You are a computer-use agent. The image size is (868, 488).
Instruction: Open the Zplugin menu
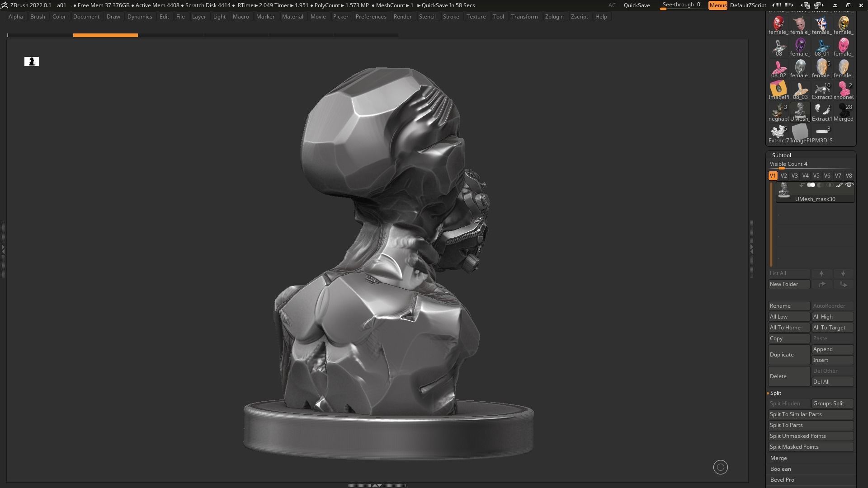click(x=554, y=17)
